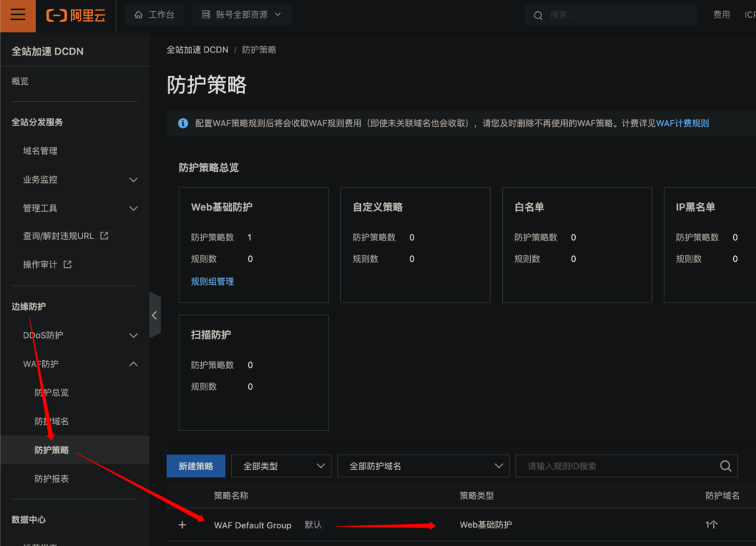Click 数据中心 section heading in sidebar
The height and width of the screenshot is (546, 756).
29,519
